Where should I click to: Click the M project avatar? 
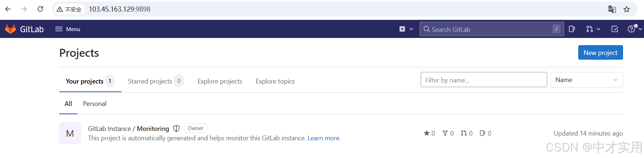tap(70, 133)
